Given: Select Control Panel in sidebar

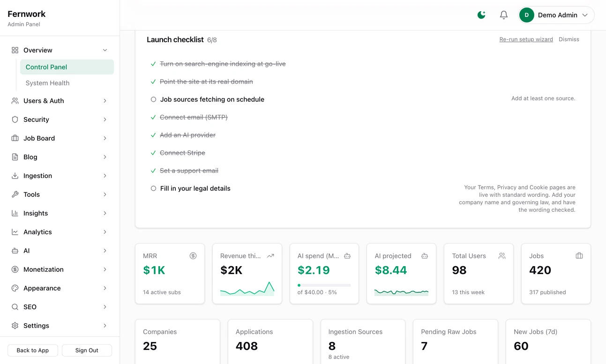Looking at the screenshot, I should tap(67, 67).
